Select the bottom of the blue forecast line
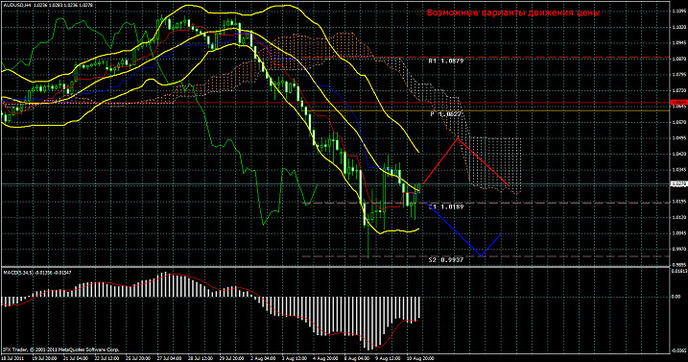This screenshot has height=362, width=688. point(481,255)
